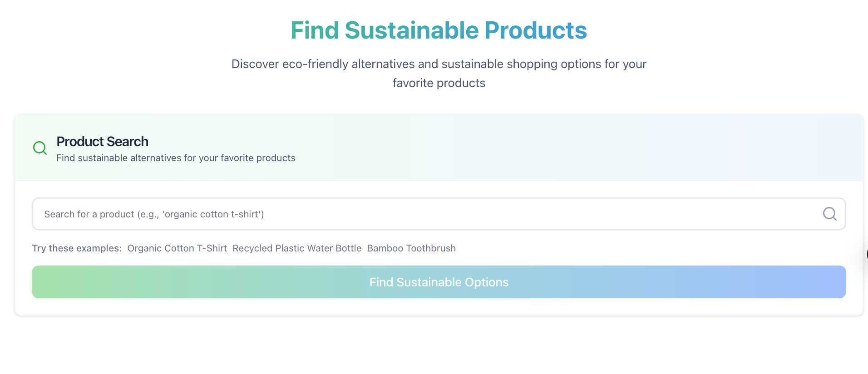Click the "Search for a product" placeholder text

(x=154, y=214)
